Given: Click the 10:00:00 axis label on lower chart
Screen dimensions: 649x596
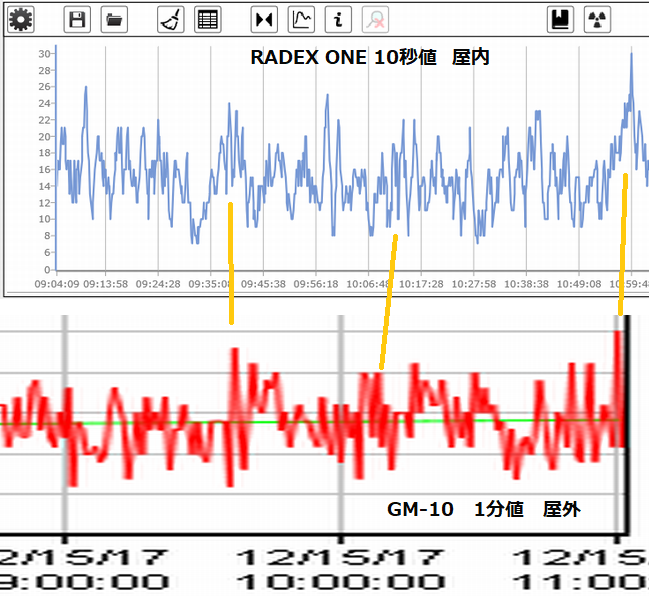Looking at the screenshot, I should pos(341,582).
